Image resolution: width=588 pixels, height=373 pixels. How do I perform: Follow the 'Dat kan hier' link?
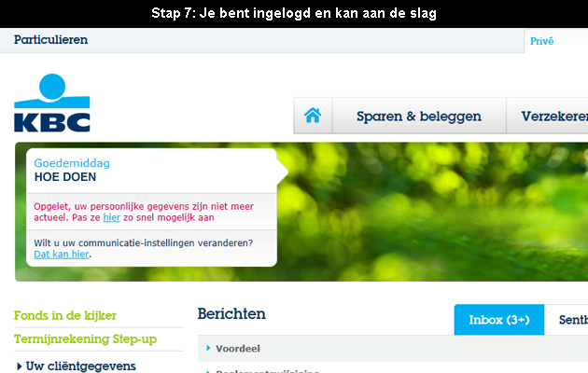(x=62, y=254)
